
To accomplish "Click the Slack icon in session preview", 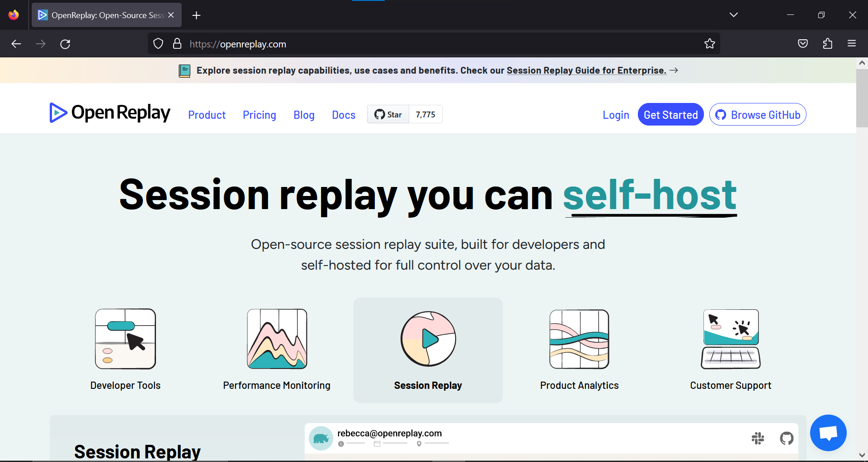I will click(x=758, y=438).
